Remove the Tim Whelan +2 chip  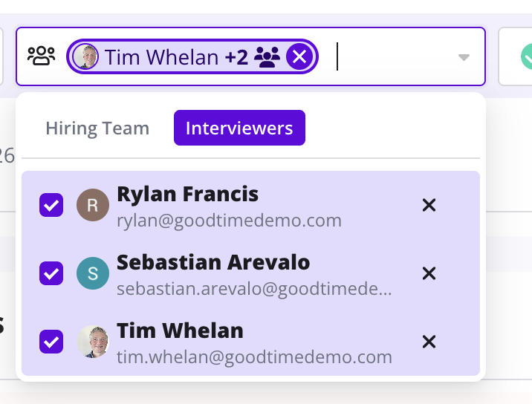(x=299, y=56)
